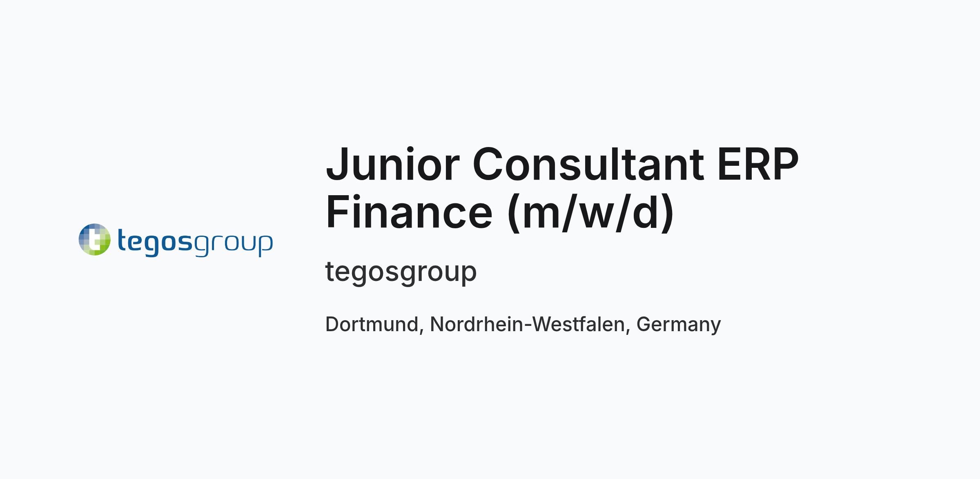Image resolution: width=980 pixels, height=479 pixels.
Task: Click the green lower-right area of the logo circle
Action: point(103,247)
